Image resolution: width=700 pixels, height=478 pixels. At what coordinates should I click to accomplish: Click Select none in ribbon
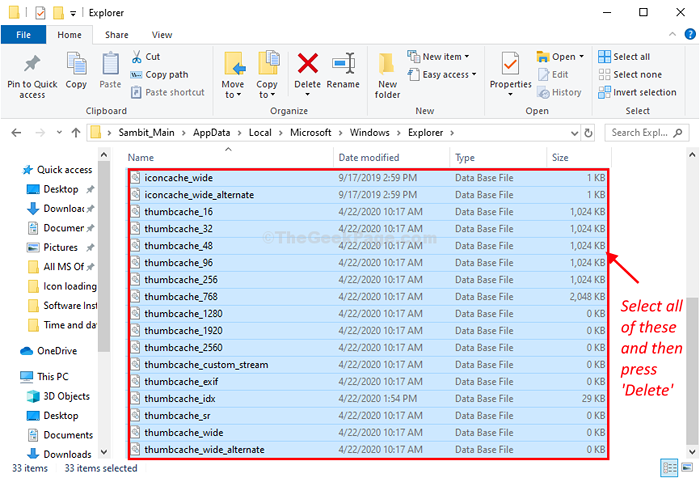(x=630, y=75)
